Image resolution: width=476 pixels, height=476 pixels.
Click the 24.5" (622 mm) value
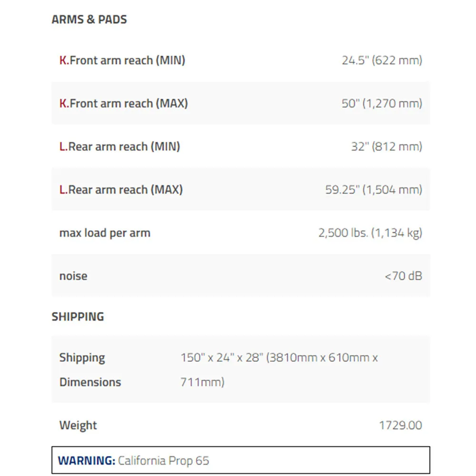tap(382, 60)
